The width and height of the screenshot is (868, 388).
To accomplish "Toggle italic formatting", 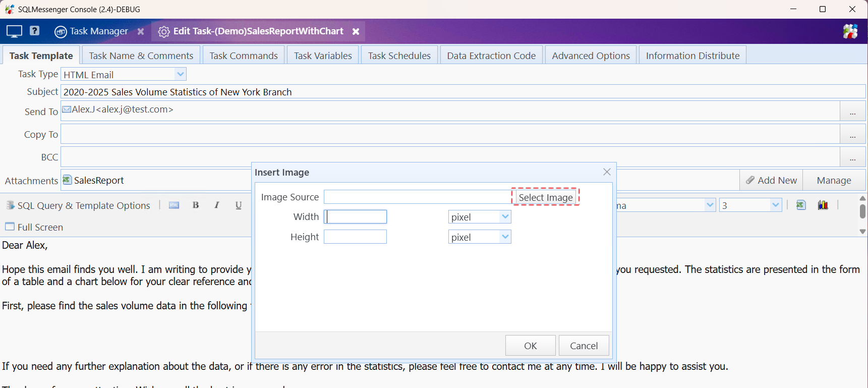I will [x=217, y=205].
